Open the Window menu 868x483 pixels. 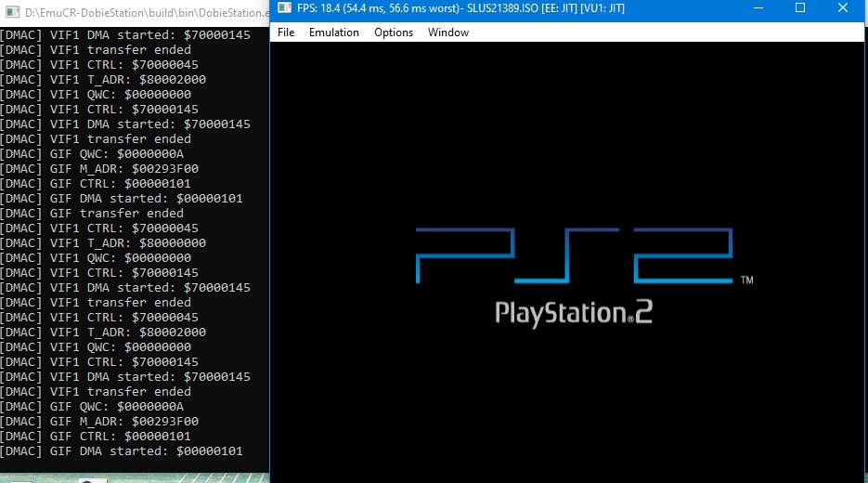pos(448,33)
